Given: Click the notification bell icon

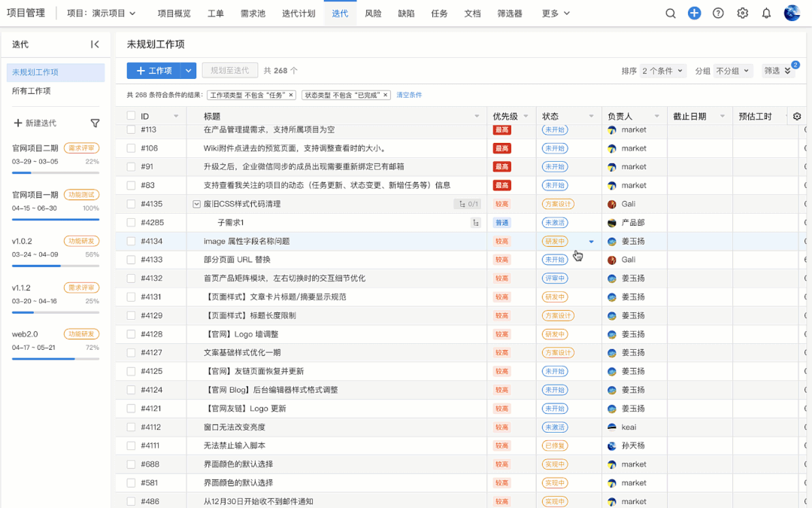Looking at the screenshot, I should coord(766,13).
